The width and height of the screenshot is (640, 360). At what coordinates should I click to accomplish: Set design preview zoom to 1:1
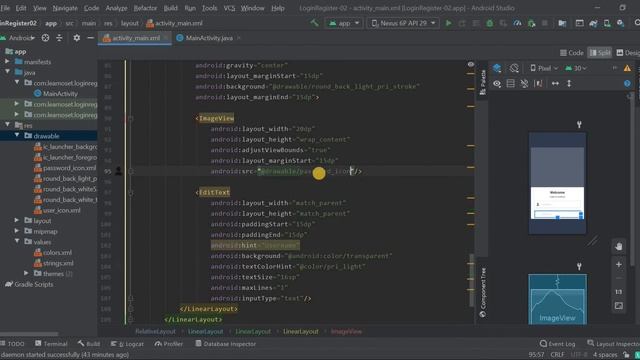619,291
